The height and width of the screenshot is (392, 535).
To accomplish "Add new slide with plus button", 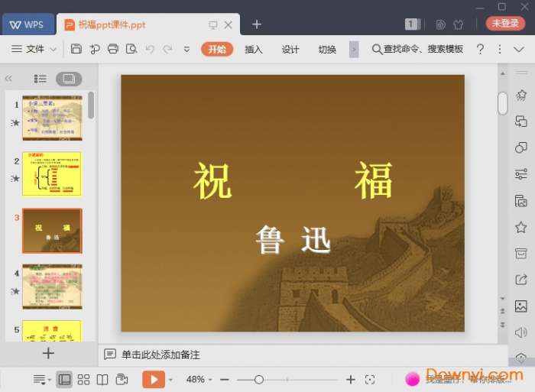I will [x=48, y=353].
